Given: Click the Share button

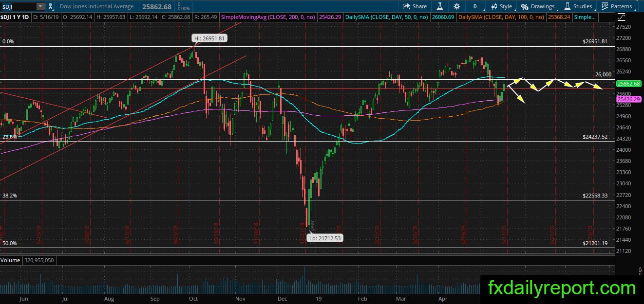Looking at the screenshot, I should coord(415,6).
